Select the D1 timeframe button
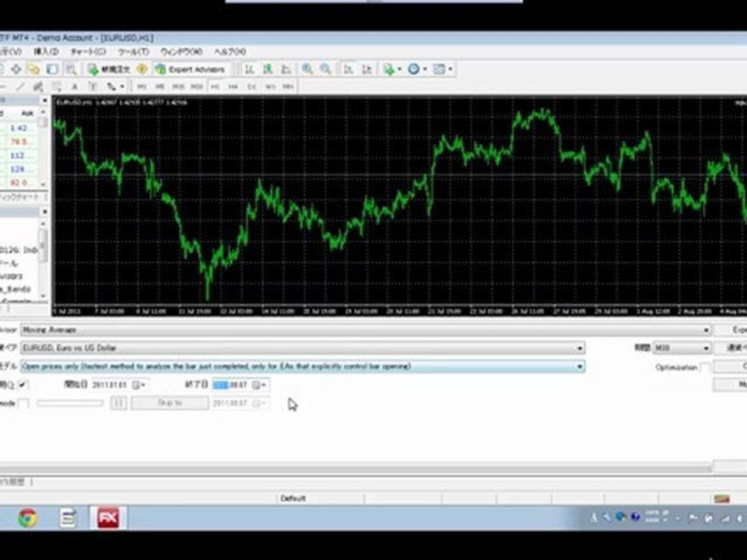Image resolution: width=747 pixels, height=560 pixels. 251,86
